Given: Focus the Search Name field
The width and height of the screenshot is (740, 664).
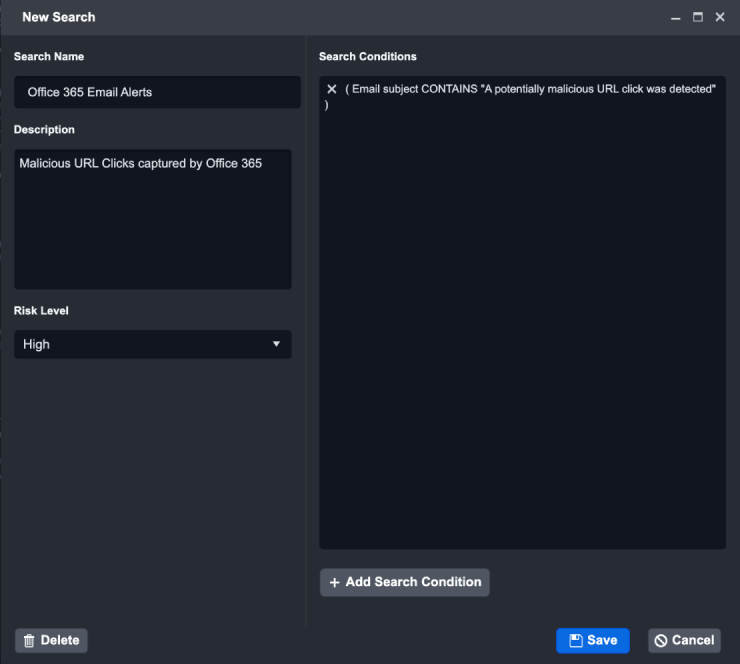Looking at the screenshot, I should click(157, 92).
